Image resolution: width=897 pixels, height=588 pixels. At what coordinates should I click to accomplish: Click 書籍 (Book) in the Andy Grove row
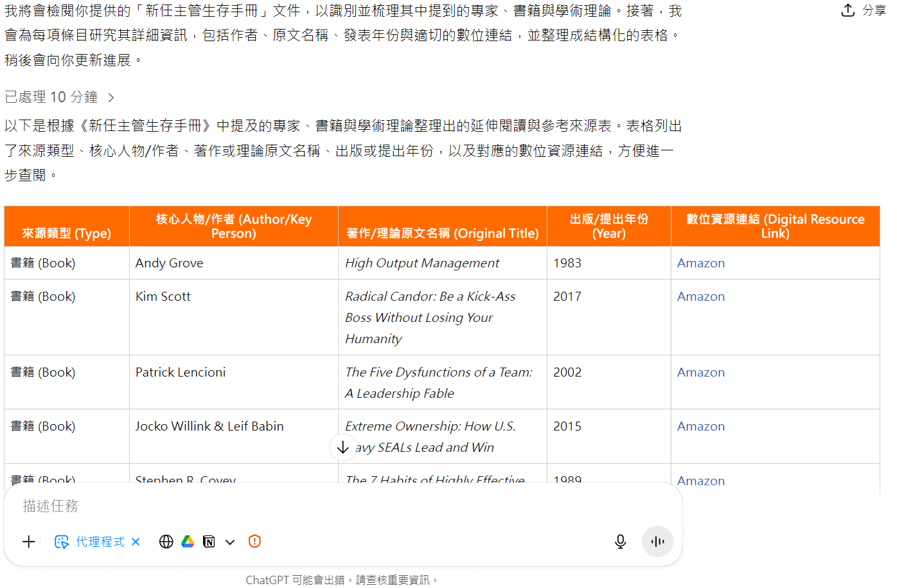tap(43, 263)
